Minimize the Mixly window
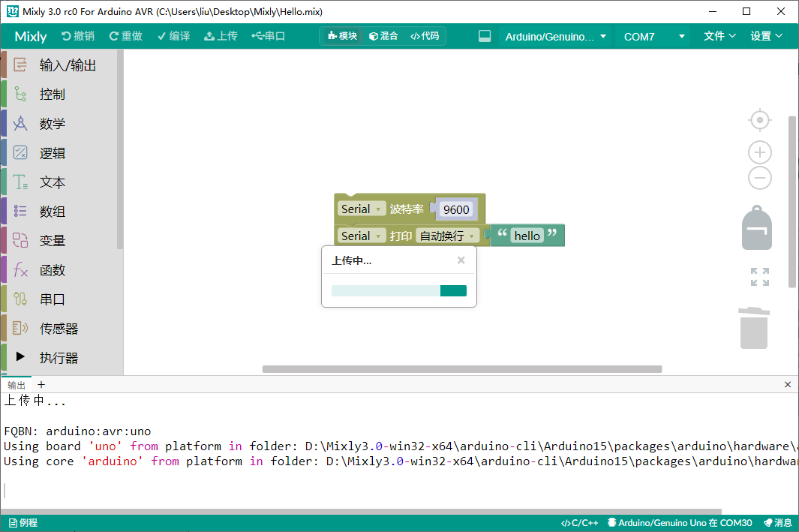 713,11
